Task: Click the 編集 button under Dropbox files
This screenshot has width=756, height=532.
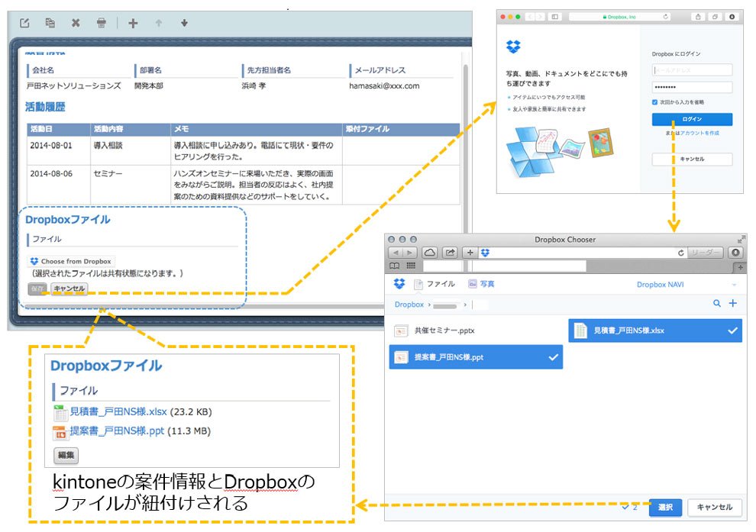Action: click(x=66, y=455)
